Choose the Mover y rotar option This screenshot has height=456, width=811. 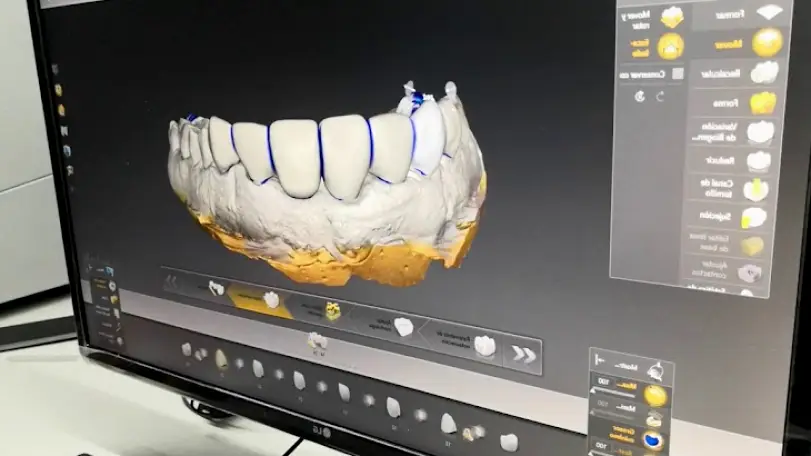point(653,19)
